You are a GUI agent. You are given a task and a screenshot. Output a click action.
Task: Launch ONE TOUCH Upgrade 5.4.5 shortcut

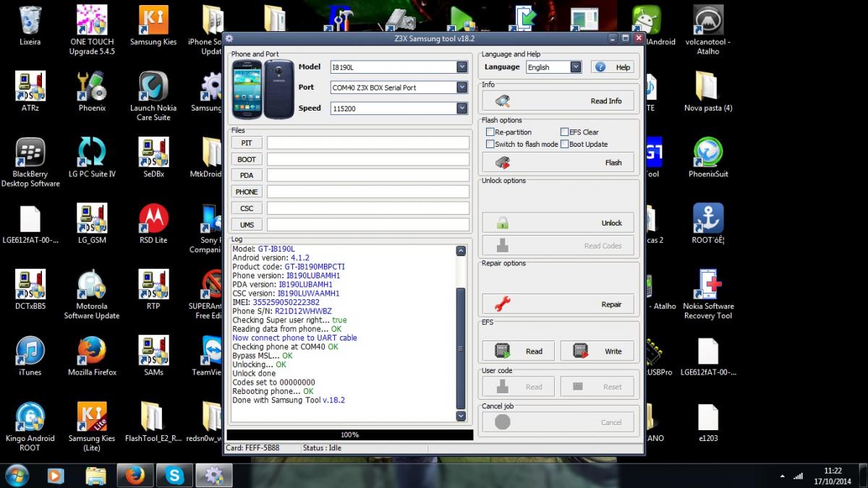tap(92, 30)
